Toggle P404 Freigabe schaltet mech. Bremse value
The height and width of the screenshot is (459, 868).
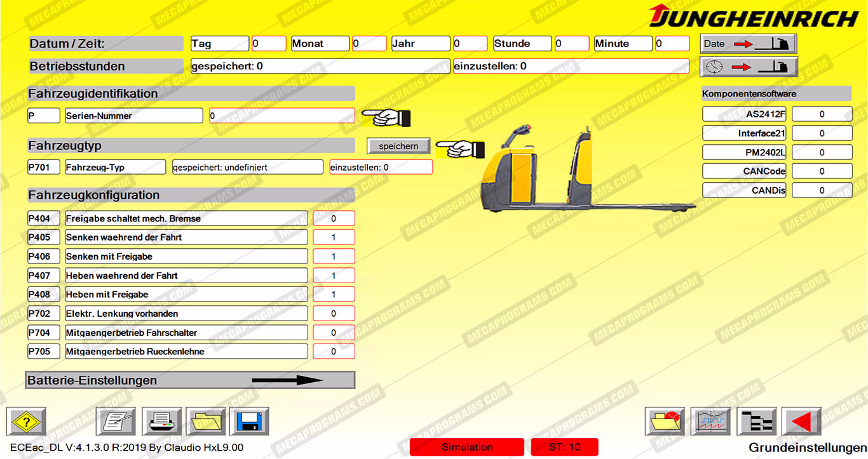(334, 218)
